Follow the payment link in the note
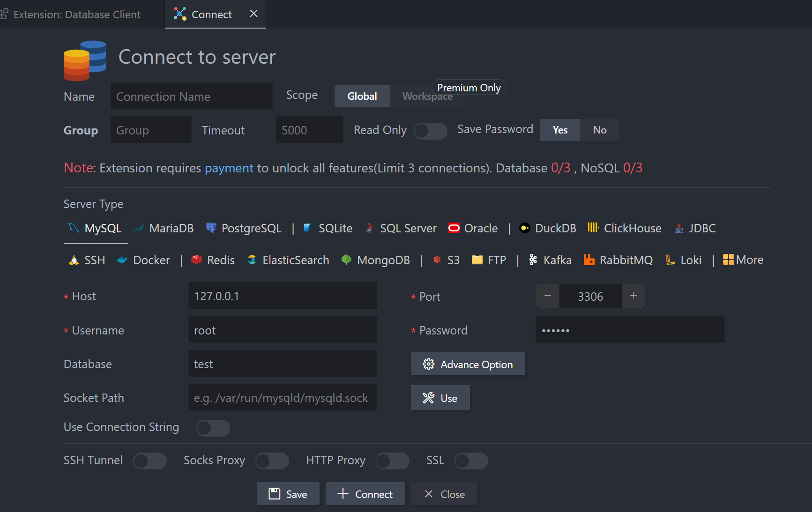This screenshot has height=512, width=812. click(229, 168)
